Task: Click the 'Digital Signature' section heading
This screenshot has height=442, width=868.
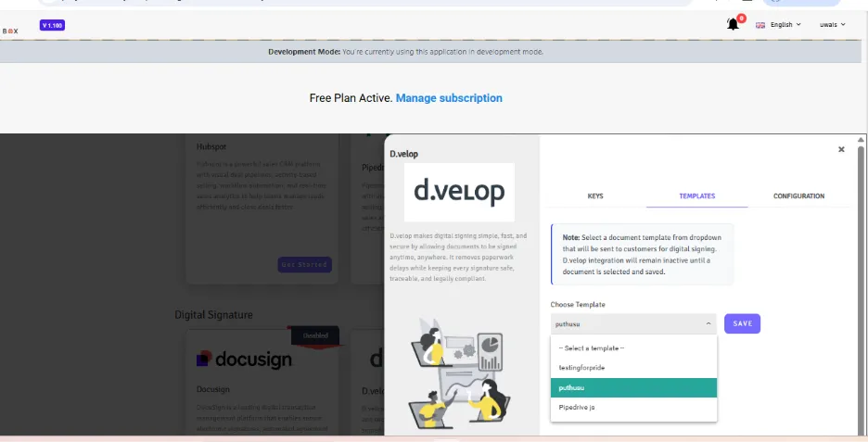Action: (213, 315)
